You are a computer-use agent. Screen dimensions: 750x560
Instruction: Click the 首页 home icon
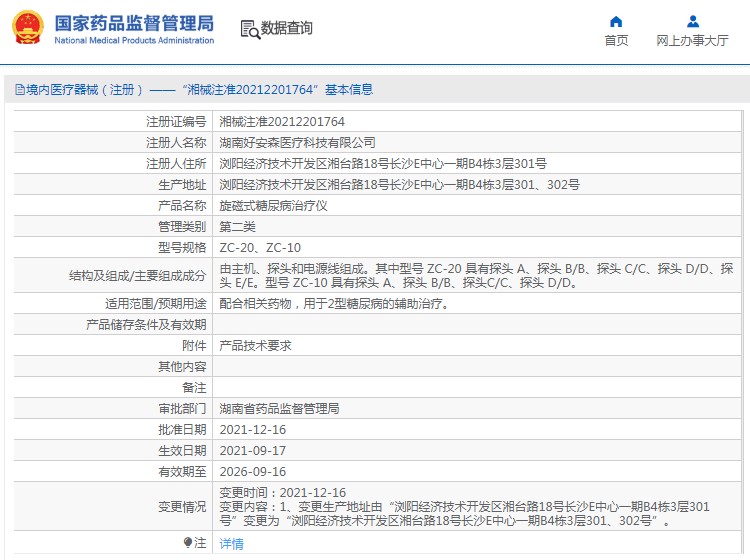616,22
